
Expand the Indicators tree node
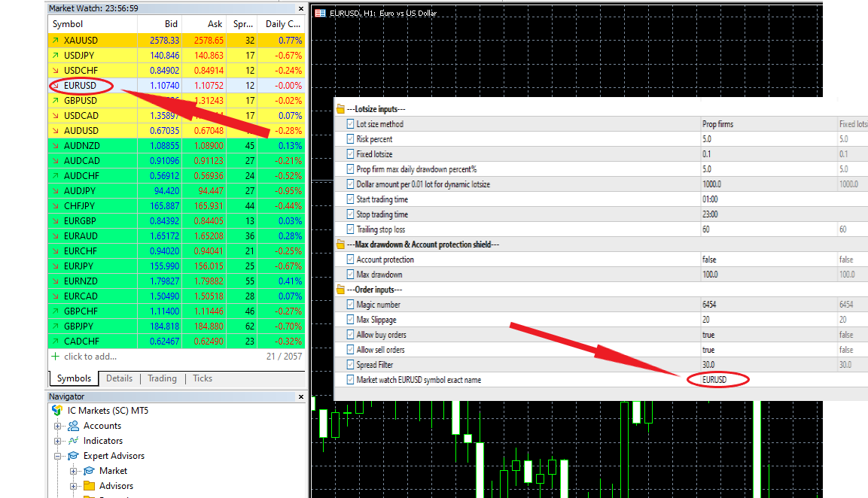click(58, 441)
